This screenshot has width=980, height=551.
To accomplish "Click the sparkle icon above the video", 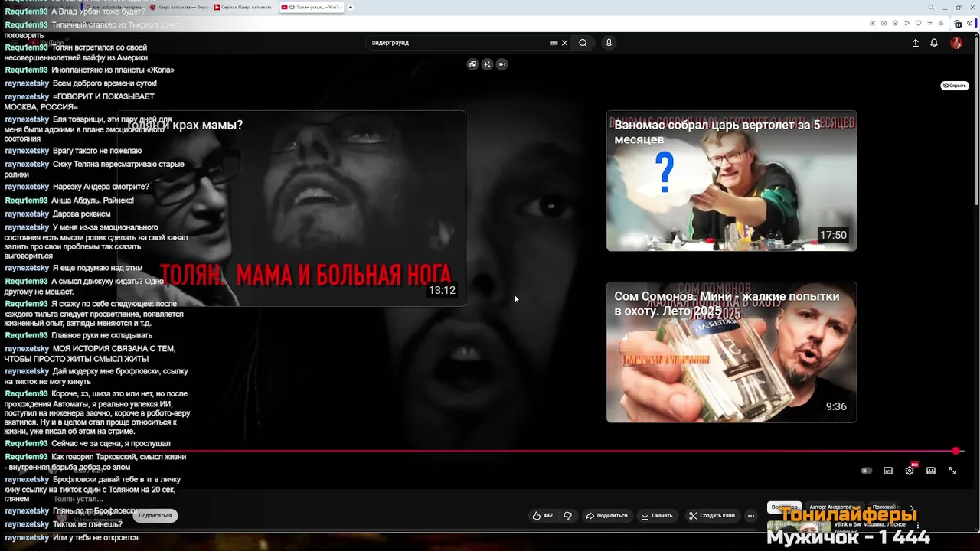I will (487, 64).
